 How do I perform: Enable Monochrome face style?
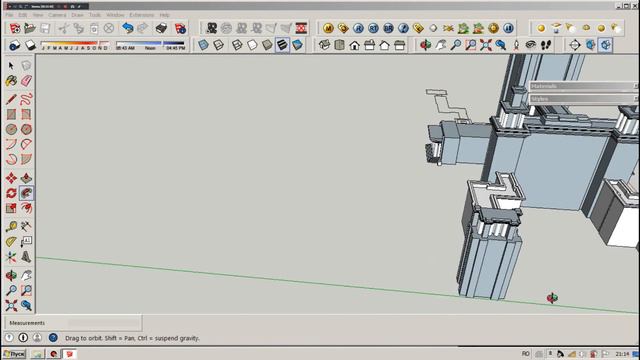[297, 45]
